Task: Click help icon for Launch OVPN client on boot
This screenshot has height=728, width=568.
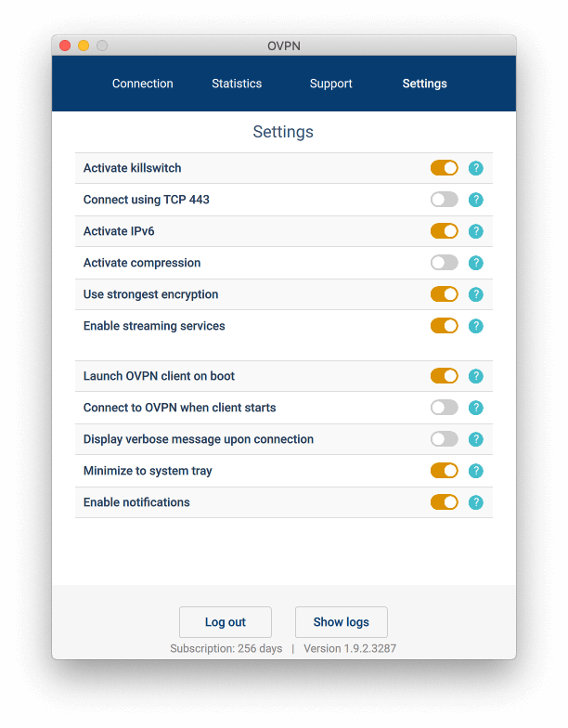Action: click(475, 376)
